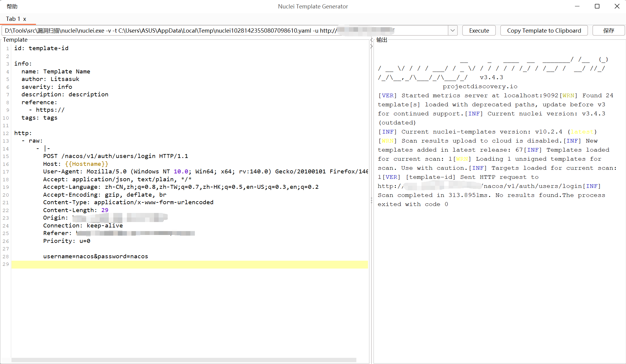Minimize the Nuclei Template Generator window
The image size is (626, 364).
pyautogui.click(x=577, y=6)
